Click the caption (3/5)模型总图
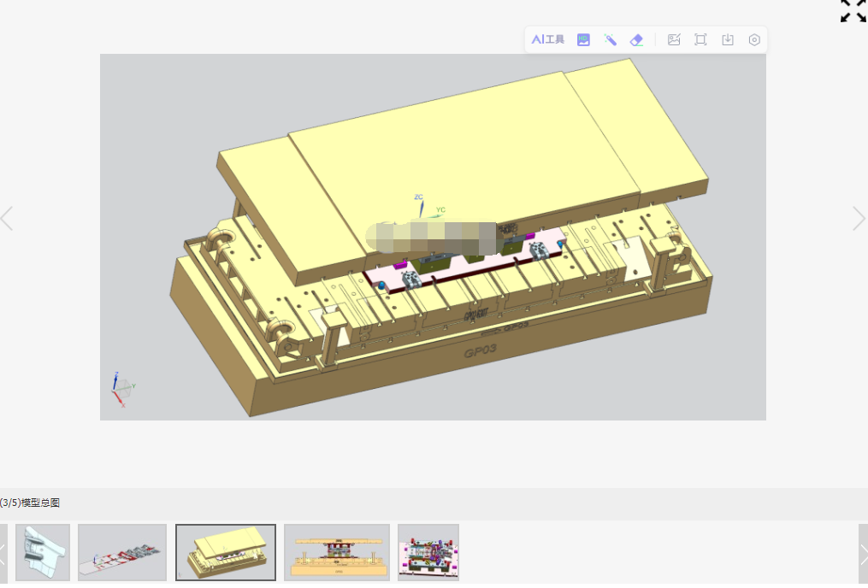Screen dimensions: 868x588 point(30,503)
